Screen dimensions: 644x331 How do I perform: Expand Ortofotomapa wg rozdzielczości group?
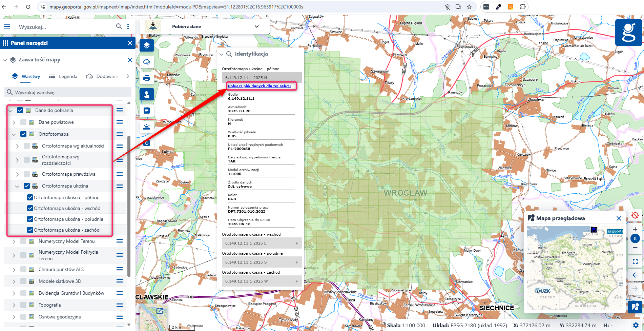[x=17, y=160]
